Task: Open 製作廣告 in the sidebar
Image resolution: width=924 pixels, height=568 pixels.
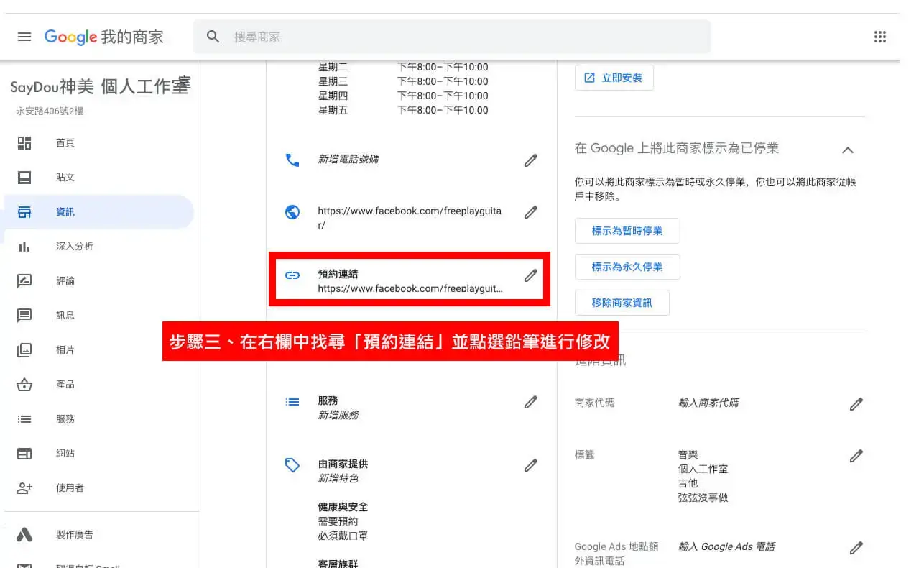Action: (x=99, y=534)
